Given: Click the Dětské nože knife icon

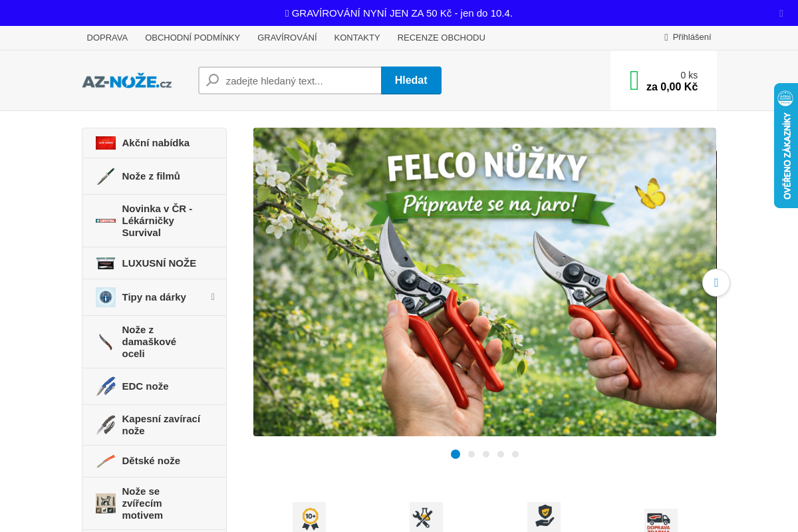Looking at the screenshot, I should pyautogui.click(x=105, y=460).
